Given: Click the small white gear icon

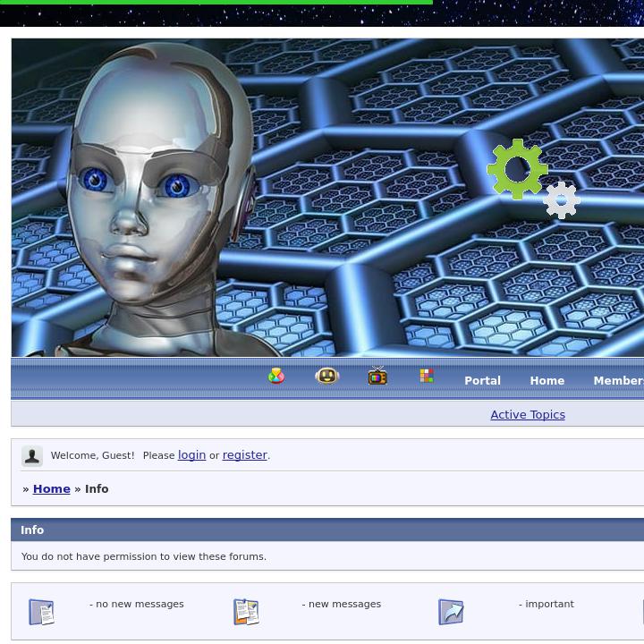Looking at the screenshot, I should (562, 200).
